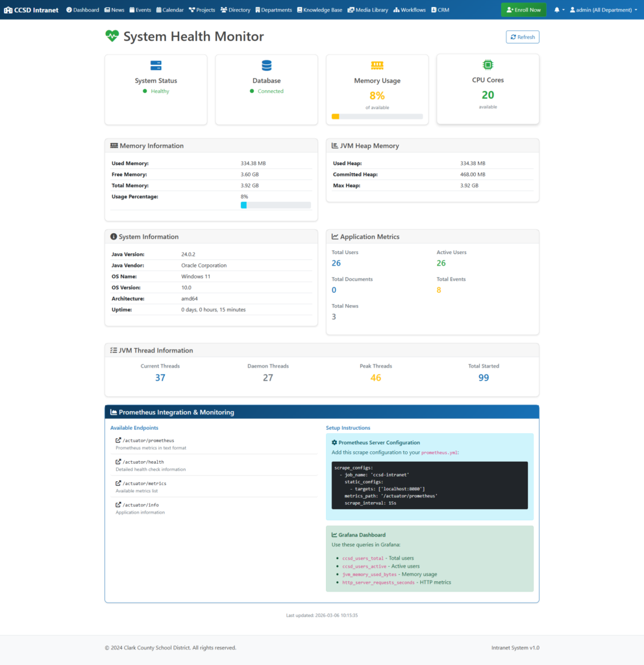Image resolution: width=644 pixels, height=665 pixels.
Task: Click the green Enroll Now button
Action: tap(523, 10)
